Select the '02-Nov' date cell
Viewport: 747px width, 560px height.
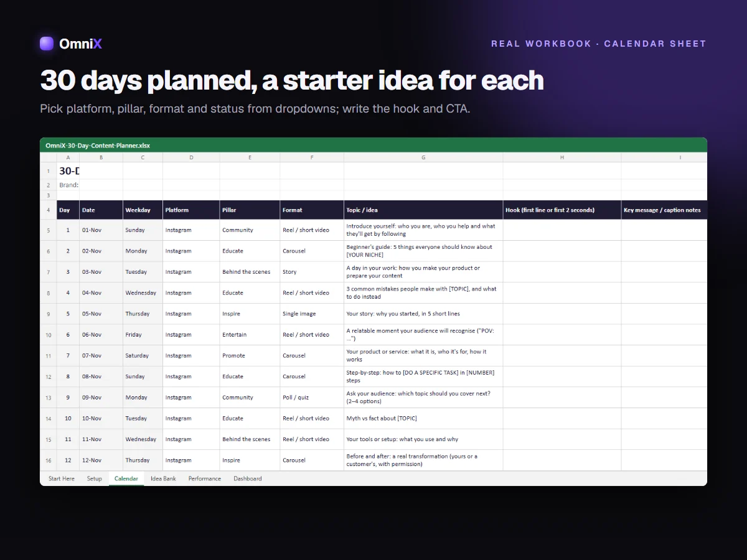pyautogui.click(x=101, y=251)
